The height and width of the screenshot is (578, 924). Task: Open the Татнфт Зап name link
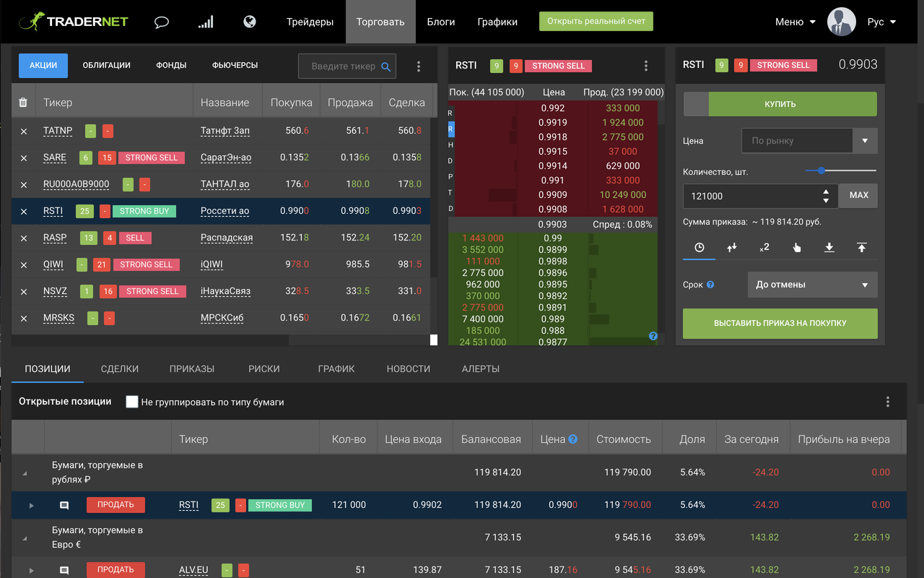(225, 131)
